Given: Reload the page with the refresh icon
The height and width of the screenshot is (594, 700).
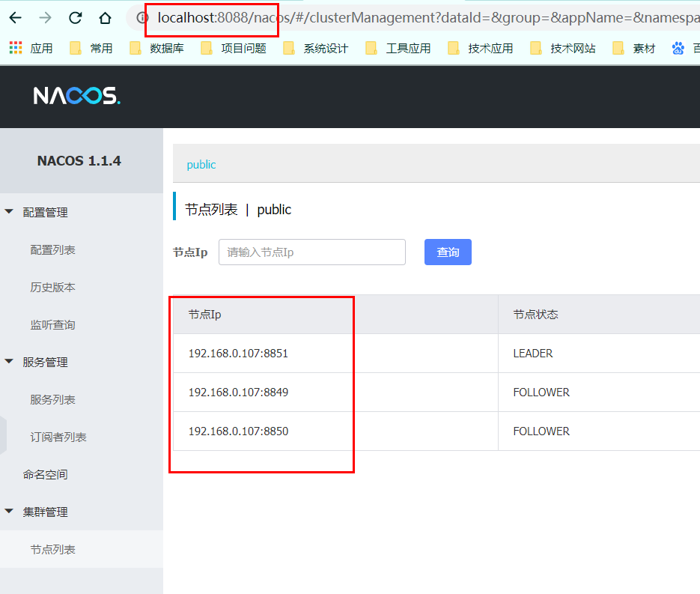Looking at the screenshot, I should tap(75, 18).
